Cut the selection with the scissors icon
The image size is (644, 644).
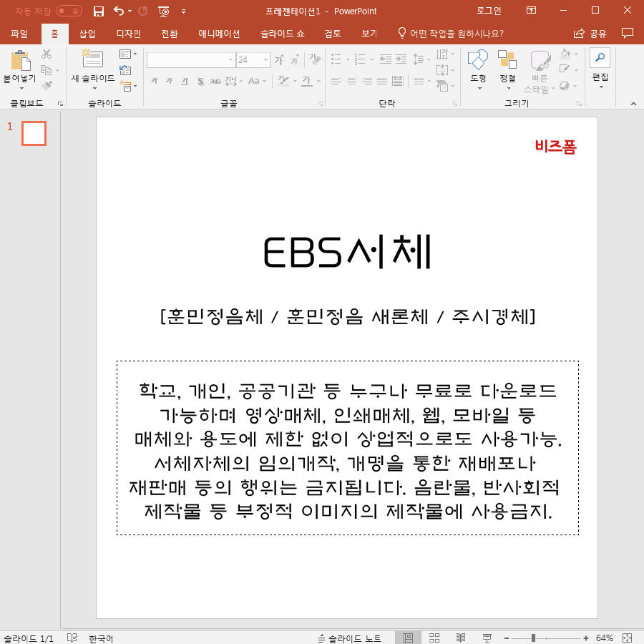point(47,54)
